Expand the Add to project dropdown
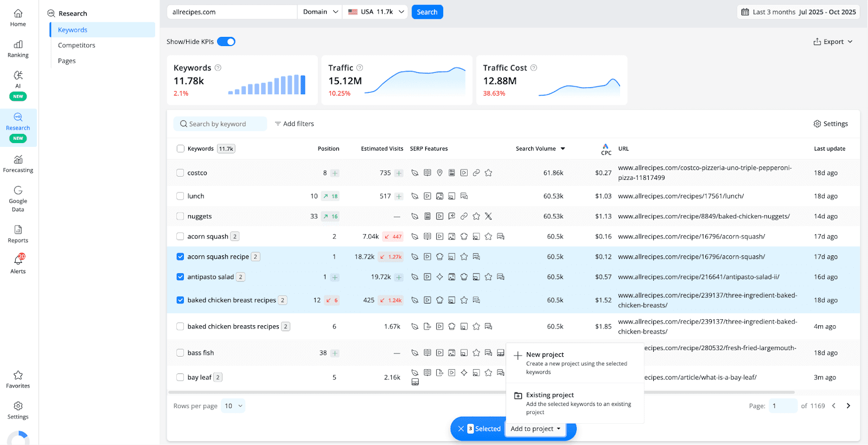The width and height of the screenshot is (868, 445). coord(535,429)
